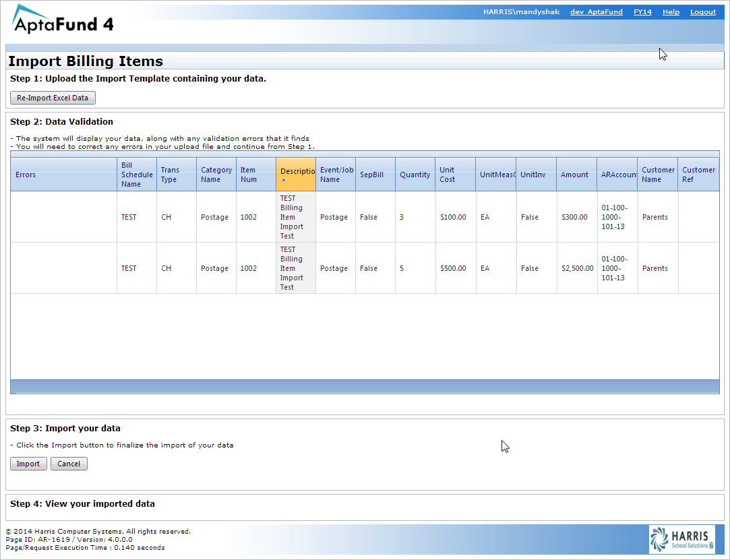Select the description cell in the $2,500.00 row
Screen dimensions: 730x560
296,268
